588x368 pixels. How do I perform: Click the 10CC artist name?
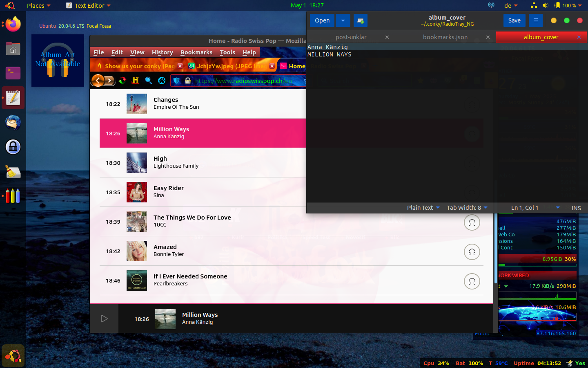(x=160, y=225)
